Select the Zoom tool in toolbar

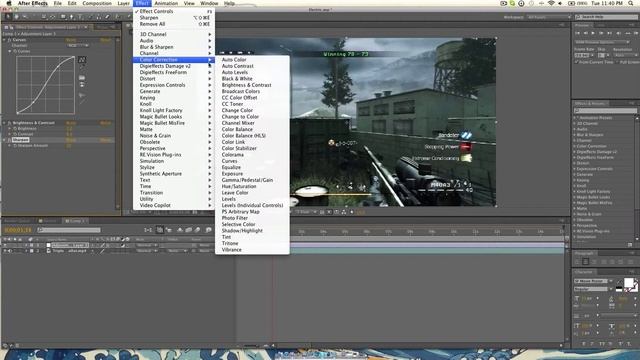[x=24, y=17]
